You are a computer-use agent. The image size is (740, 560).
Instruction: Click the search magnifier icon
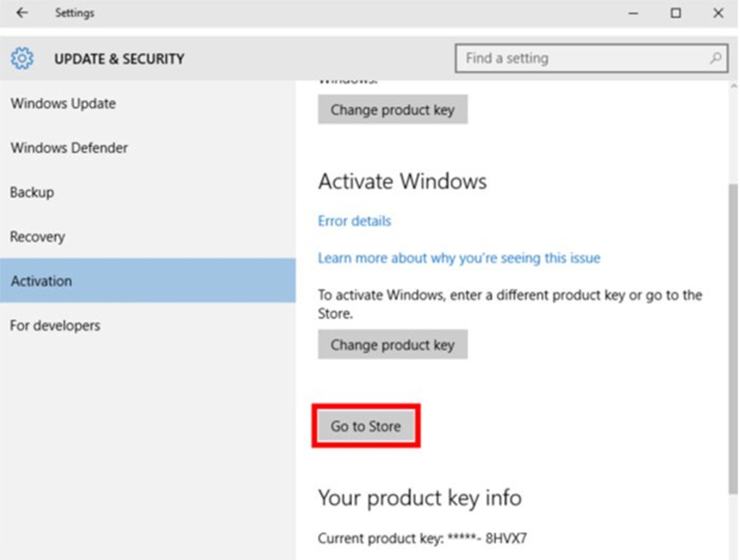[716, 58]
